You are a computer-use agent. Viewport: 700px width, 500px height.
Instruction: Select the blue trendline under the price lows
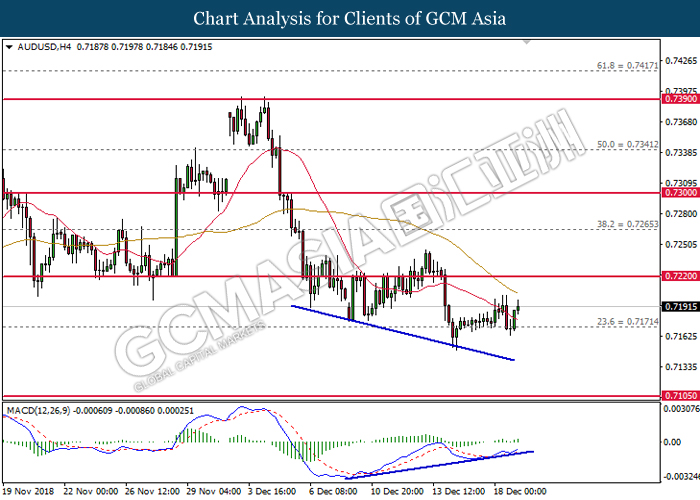[403, 333]
